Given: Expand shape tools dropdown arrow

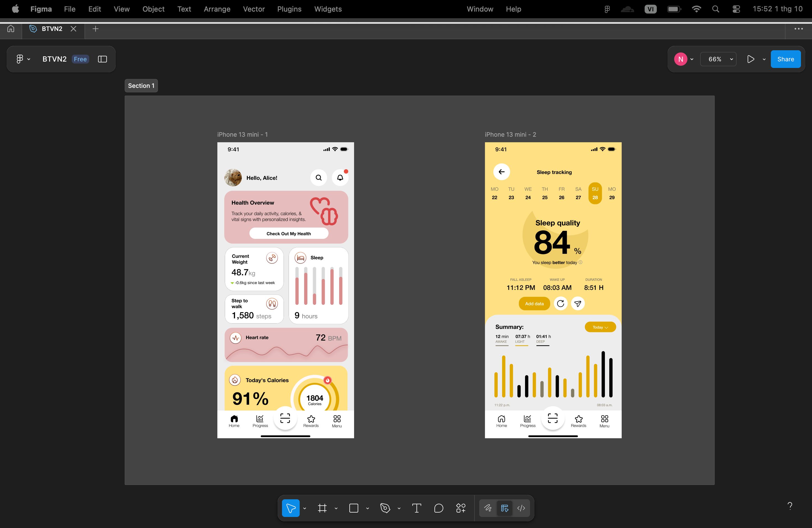Looking at the screenshot, I should pyautogui.click(x=367, y=508).
